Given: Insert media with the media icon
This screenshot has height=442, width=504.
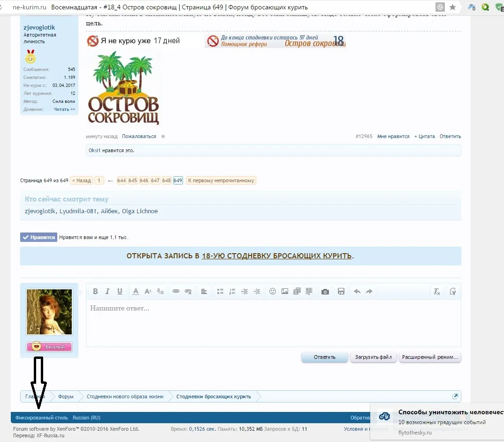Looking at the screenshot, I should [x=297, y=291].
